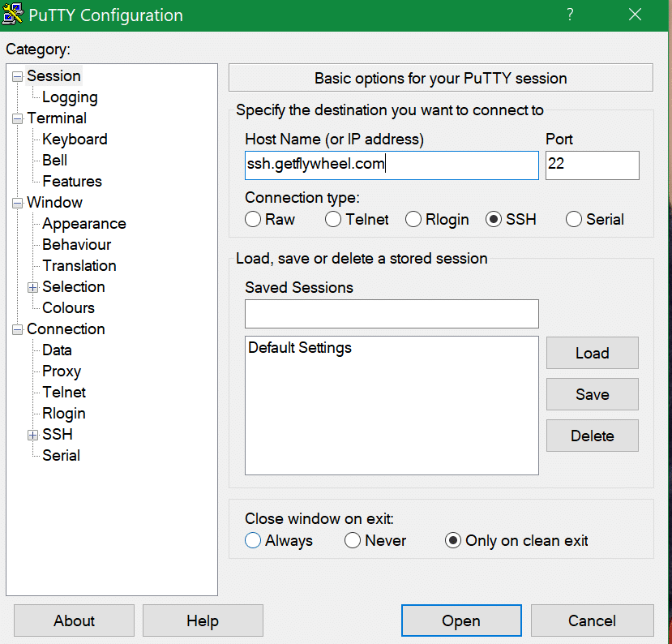Open the Logging settings category
Viewport: 672px width, 644px height.
click(x=70, y=97)
